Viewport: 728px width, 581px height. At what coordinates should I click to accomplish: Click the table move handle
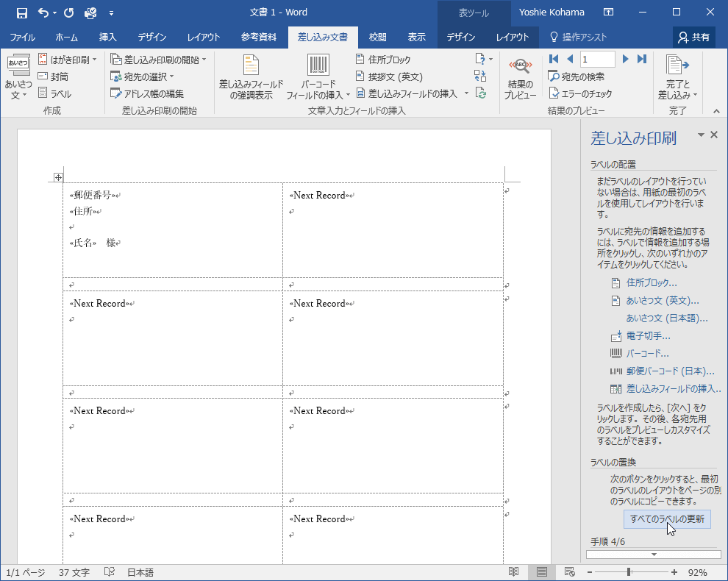point(58,177)
